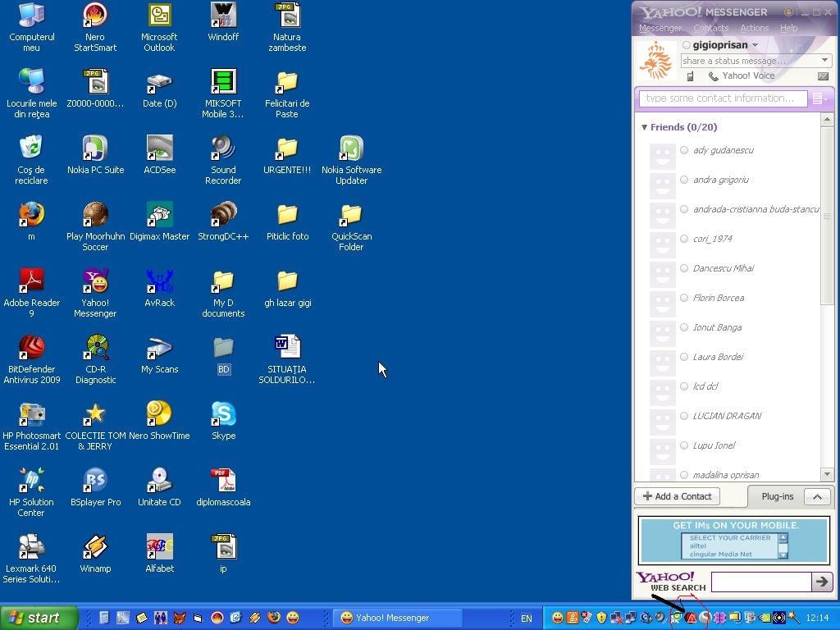Click the contact search input field
This screenshot has height=630, width=840.
coord(724,98)
